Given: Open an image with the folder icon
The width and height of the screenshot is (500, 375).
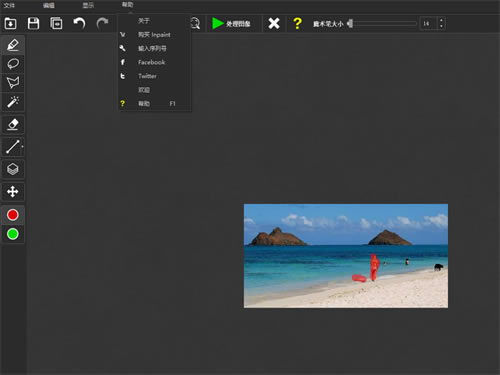Looking at the screenshot, I should (x=10, y=24).
